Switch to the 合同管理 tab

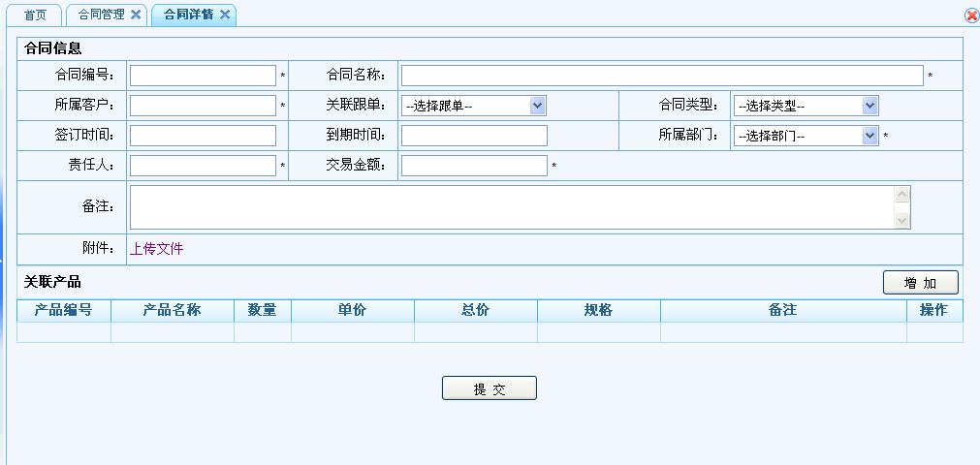[101, 15]
